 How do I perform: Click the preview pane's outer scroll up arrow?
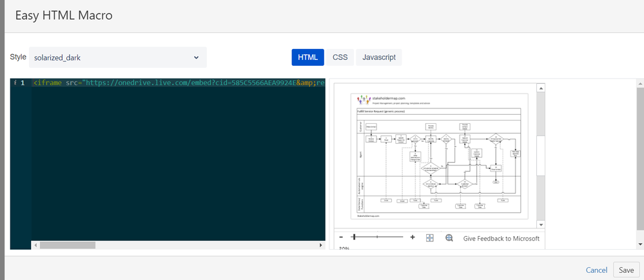coord(640,83)
